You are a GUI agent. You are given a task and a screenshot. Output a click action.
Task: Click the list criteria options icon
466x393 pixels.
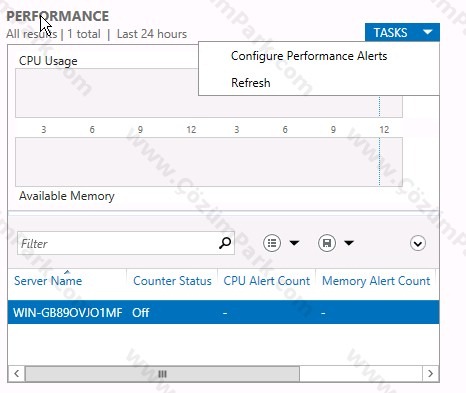pos(272,243)
